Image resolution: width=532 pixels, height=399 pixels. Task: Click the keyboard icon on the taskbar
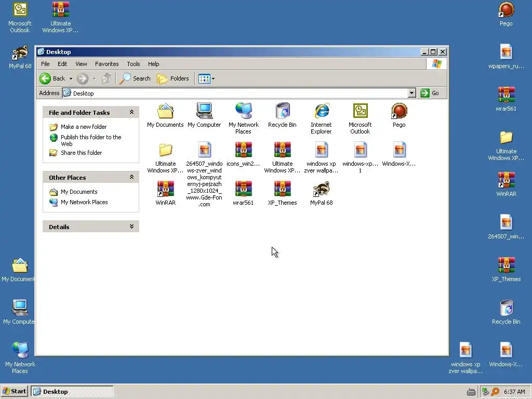tap(471, 392)
